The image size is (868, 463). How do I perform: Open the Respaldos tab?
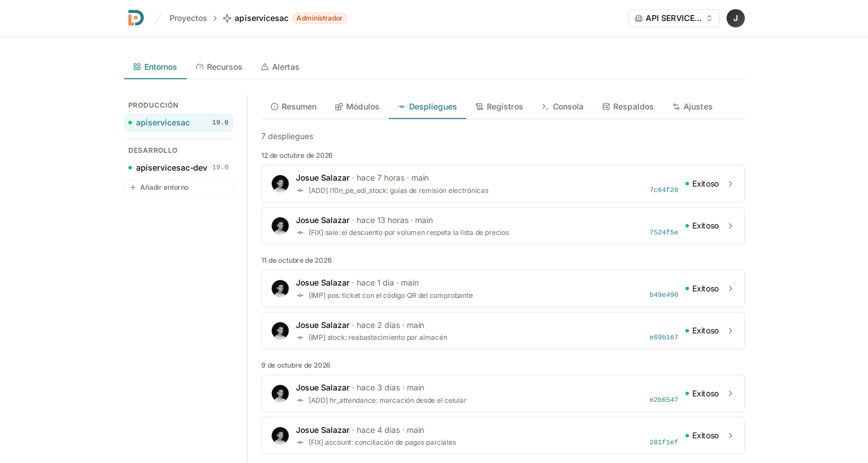628,107
